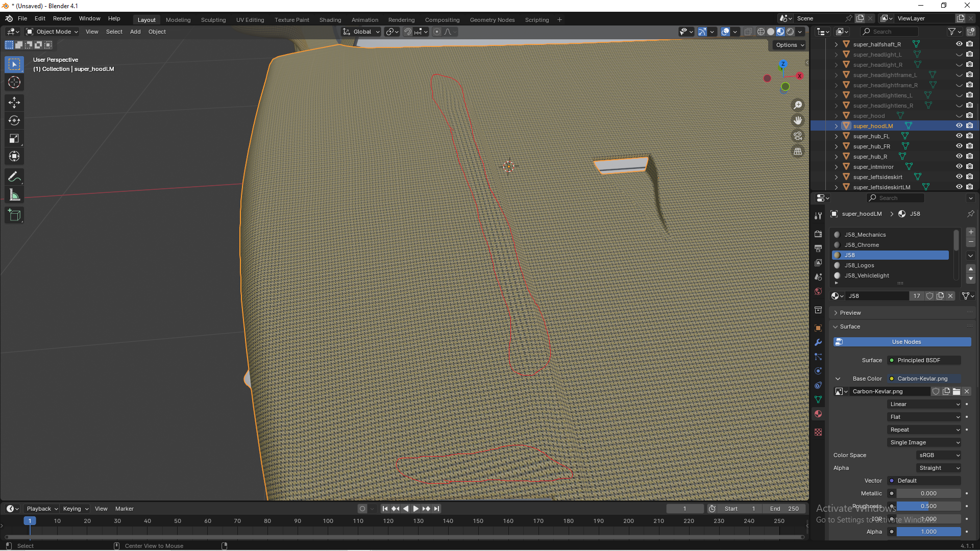Open the Render menu
Viewport: 980px width, 551px height.
coord(62,18)
